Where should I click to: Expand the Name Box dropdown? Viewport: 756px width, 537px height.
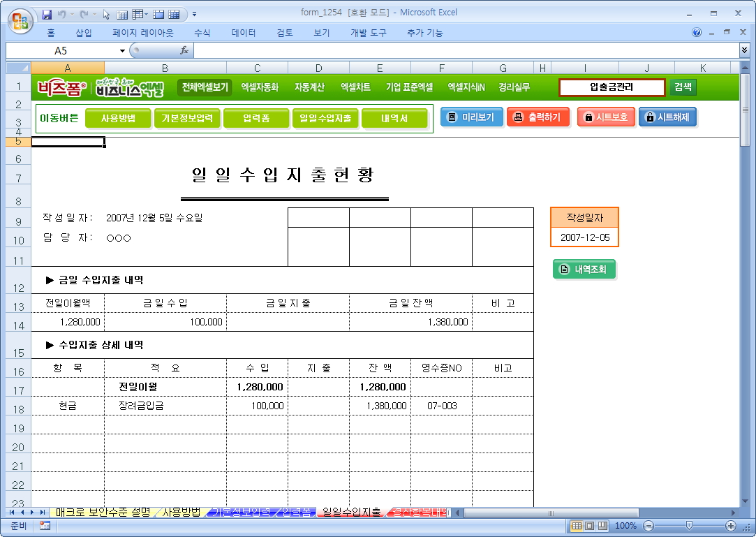(x=122, y=50)
